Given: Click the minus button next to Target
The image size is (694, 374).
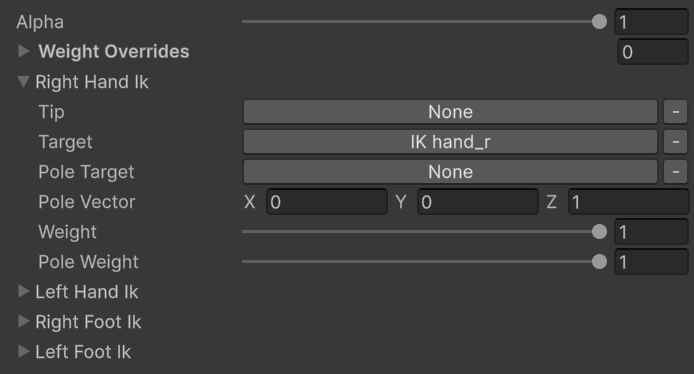Looking at the screenshot, I should 675,142.
